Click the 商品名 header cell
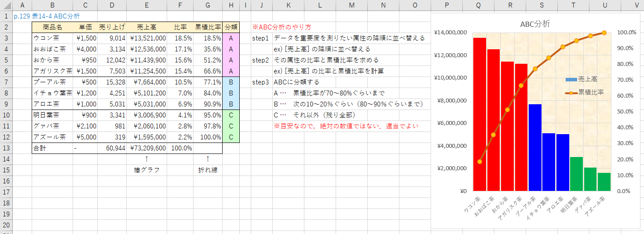 click(52, 27)
